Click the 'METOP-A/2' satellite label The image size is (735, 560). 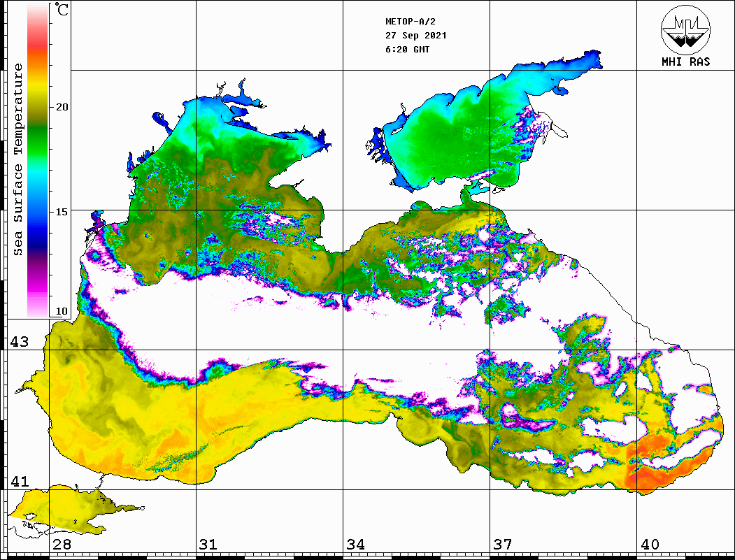click(x=411, y=22)
